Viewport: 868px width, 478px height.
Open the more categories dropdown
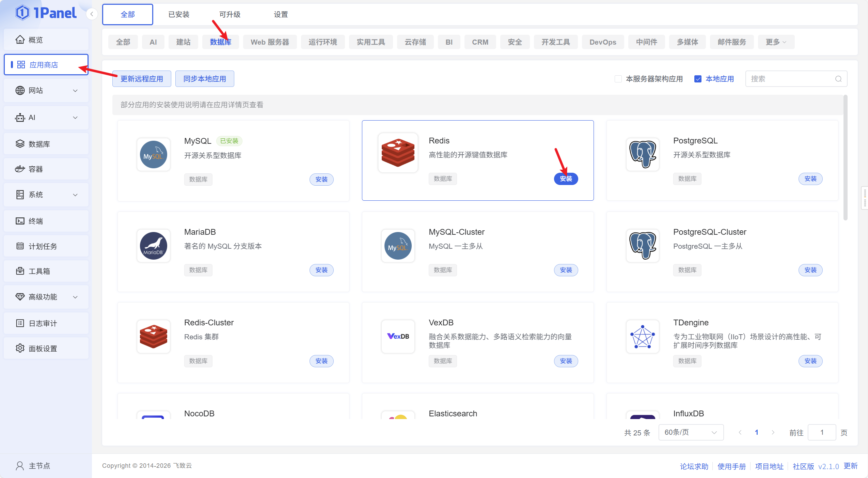776,42
